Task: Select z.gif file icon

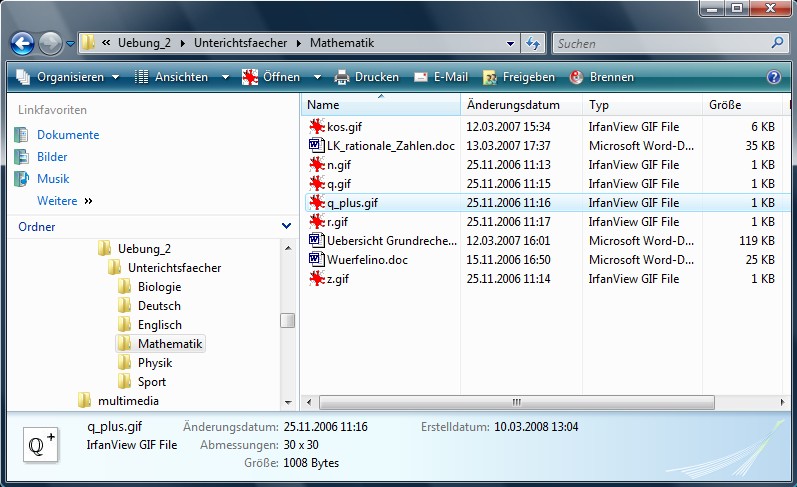Action: 317,279
